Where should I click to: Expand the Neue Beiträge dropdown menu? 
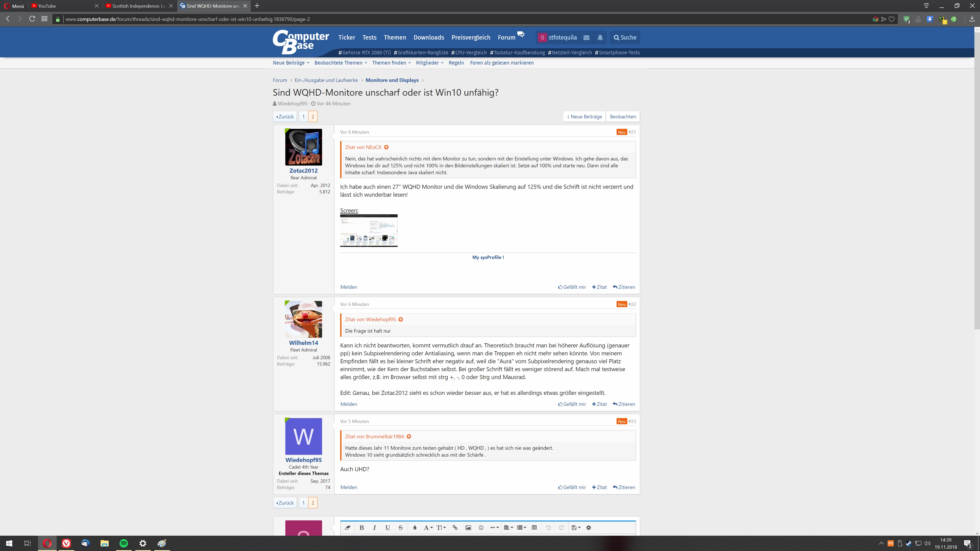(x=291, y=63)
